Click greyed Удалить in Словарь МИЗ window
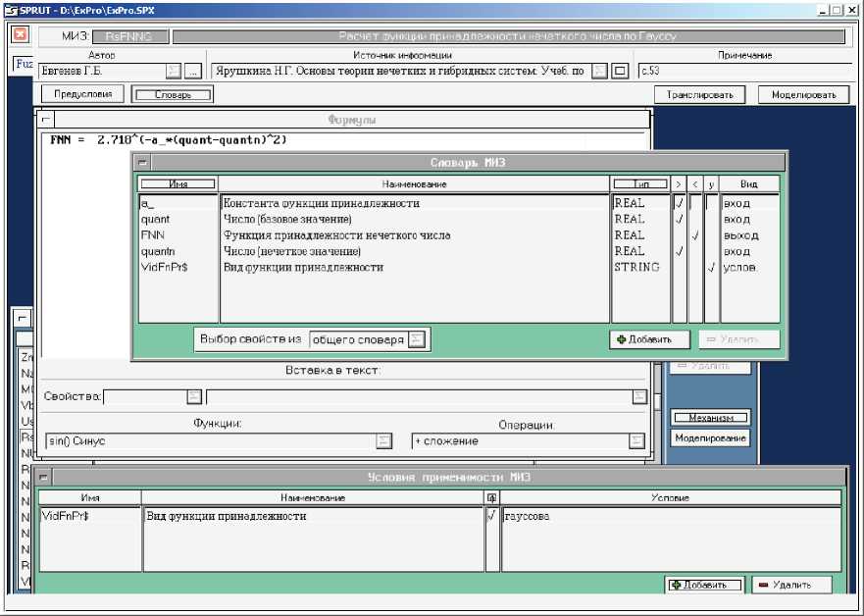Screen dimensions: 864x616 739,339
